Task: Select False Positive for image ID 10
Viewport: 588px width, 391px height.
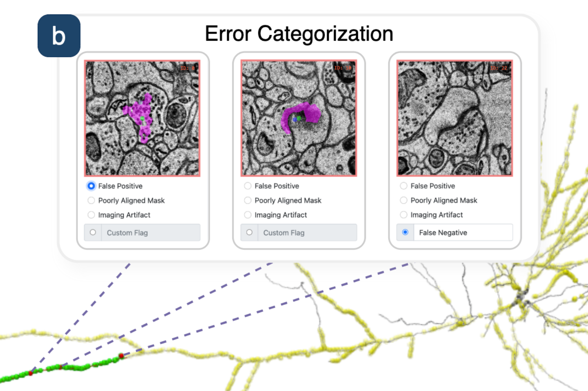Action: 248,186
